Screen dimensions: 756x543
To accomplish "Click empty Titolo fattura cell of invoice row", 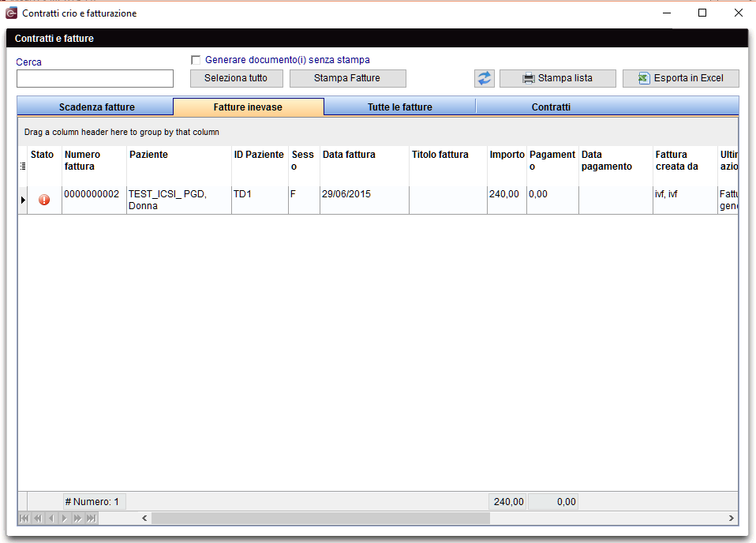I will [x=448, y=200].
